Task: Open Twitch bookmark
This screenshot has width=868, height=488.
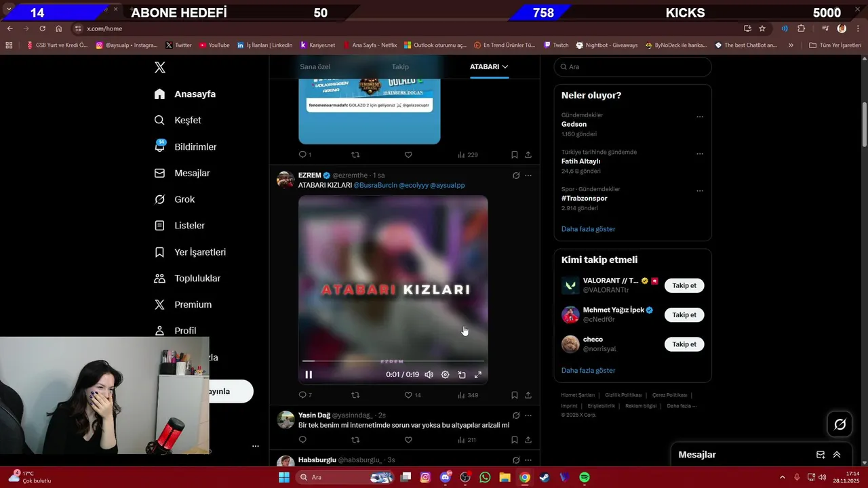Action: [556, 45]
